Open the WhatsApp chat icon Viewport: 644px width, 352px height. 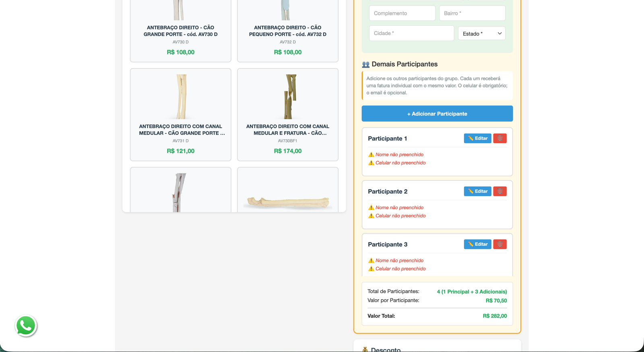pyautogui.click(x=26, y=326)
